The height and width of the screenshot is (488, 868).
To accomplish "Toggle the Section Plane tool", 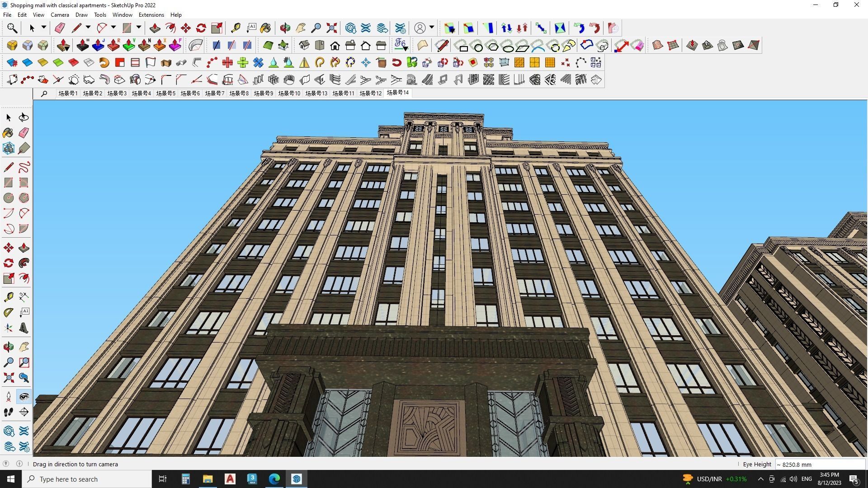I will [x=24, y=412].
